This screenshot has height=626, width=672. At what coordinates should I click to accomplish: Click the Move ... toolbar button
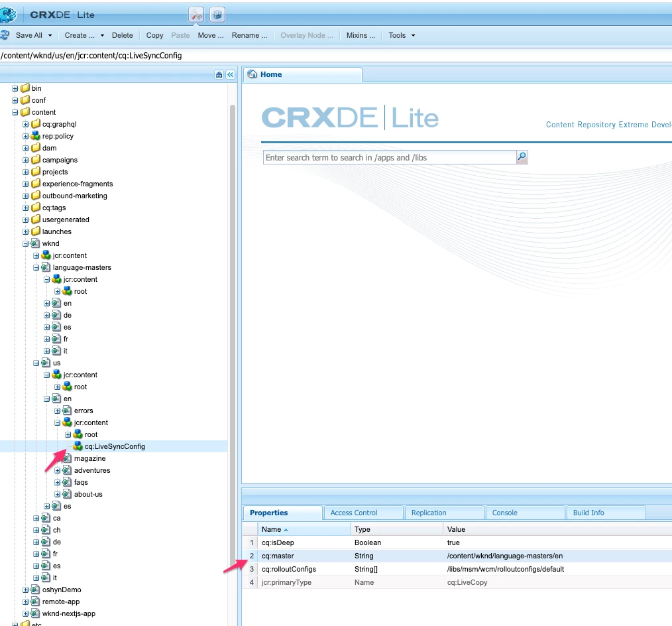pyautogui.click(x=211, y=36)
